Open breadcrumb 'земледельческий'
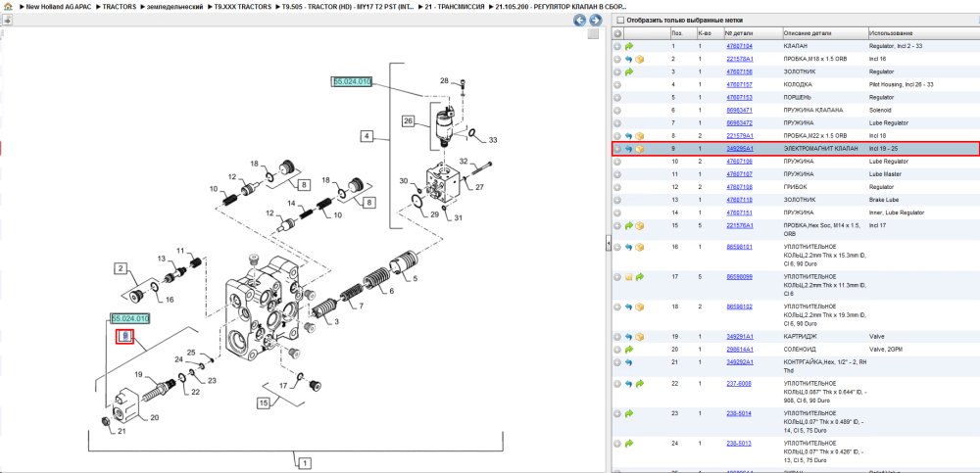980x473 pixels. [174, 6]
